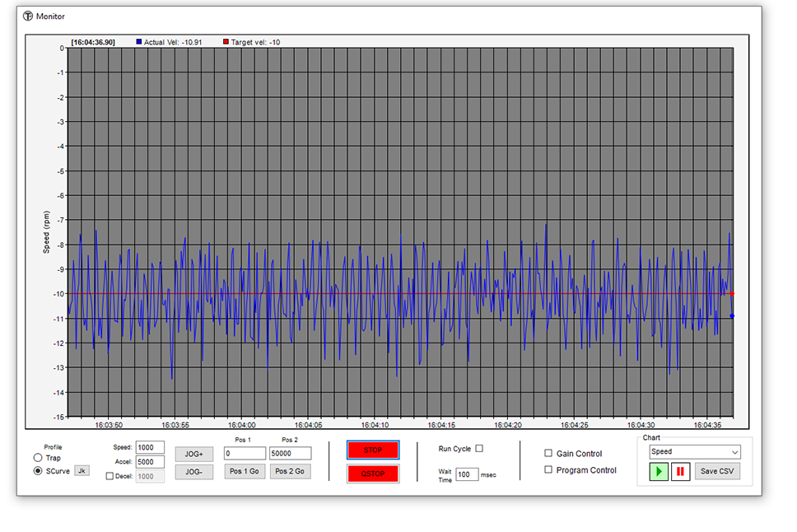Enable the Decel checkbox
This screenshot has height=532, width=797.
(x=110, y=477)
